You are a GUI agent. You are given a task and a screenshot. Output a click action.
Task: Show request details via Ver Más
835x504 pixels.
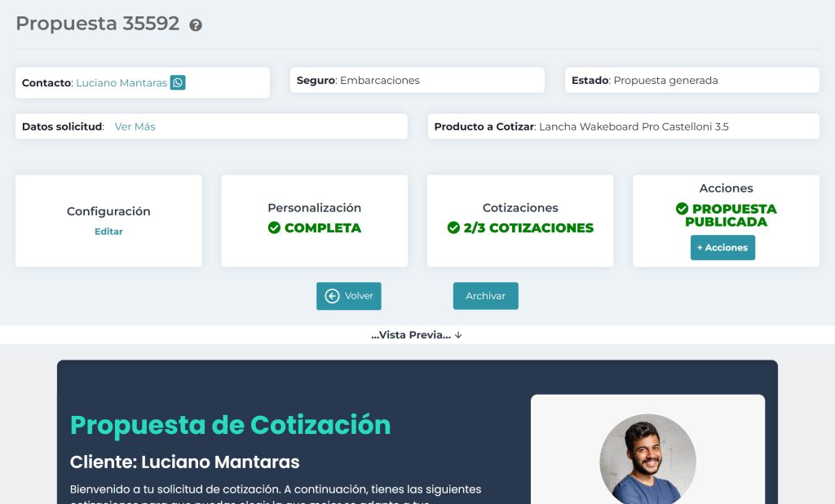pyautogui.click(x=135, y=126)
